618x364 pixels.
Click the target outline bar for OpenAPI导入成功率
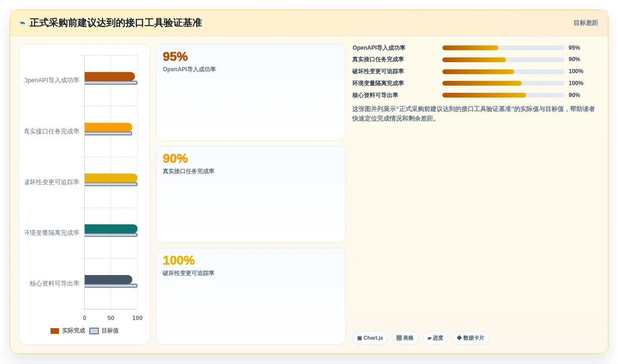click(111, 83)
